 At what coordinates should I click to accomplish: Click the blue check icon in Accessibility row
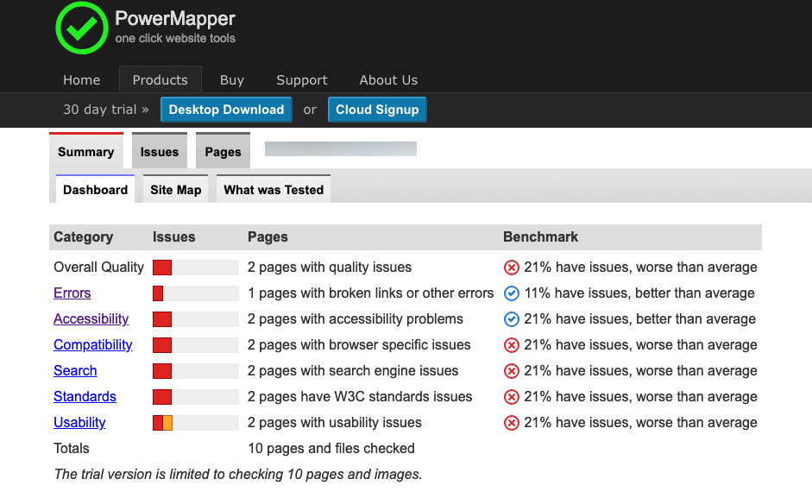(x=511, y=319)
